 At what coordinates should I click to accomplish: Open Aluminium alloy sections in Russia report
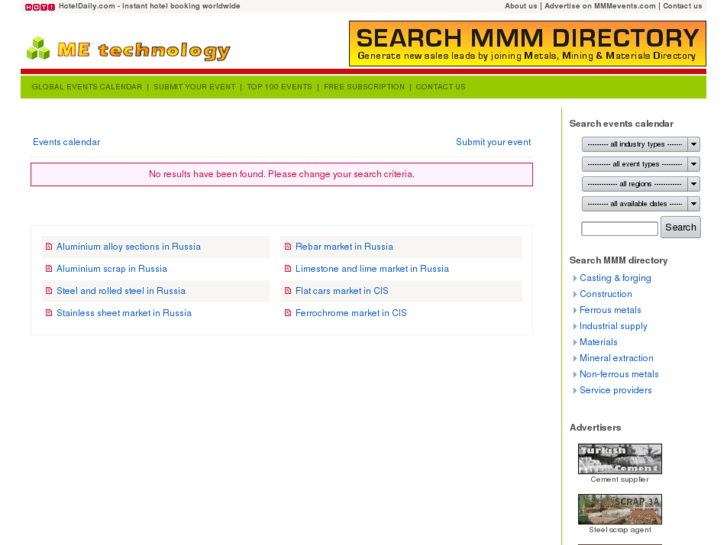(x=128, y=247)
